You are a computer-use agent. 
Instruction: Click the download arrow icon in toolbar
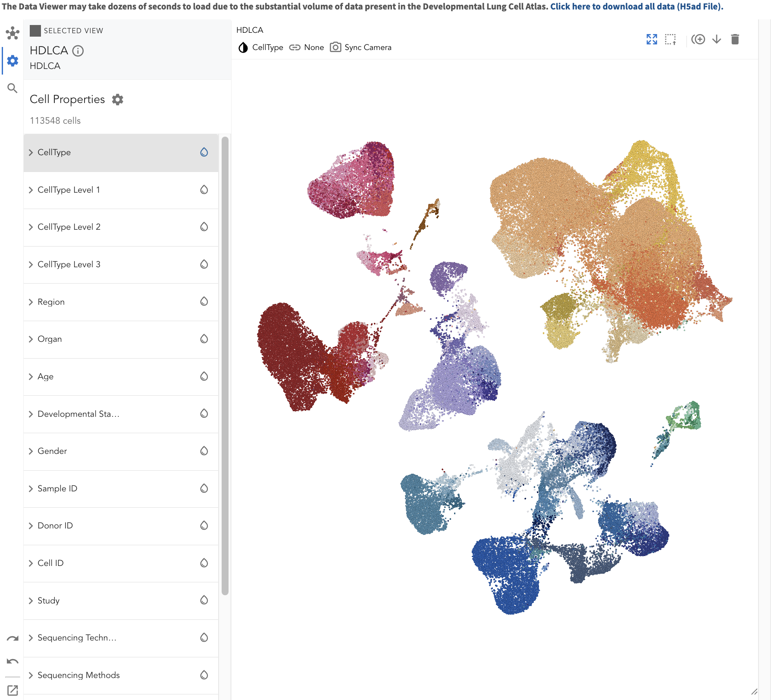click(x=717, y=40)
